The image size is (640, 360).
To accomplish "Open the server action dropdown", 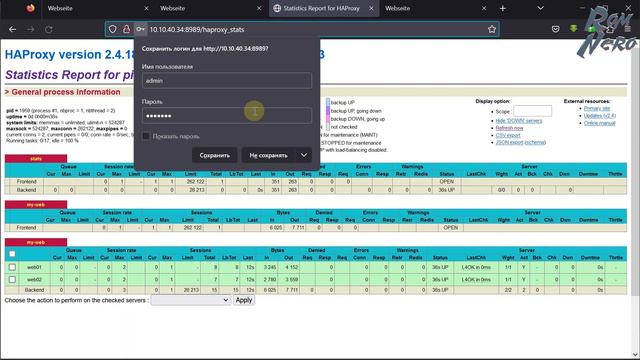I will point(191,300).
